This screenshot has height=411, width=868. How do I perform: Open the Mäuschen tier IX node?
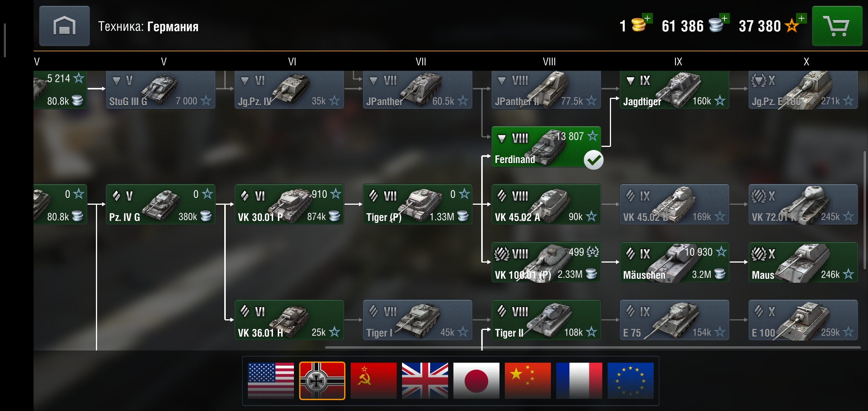pyautogui.click(x=674, y=262)
